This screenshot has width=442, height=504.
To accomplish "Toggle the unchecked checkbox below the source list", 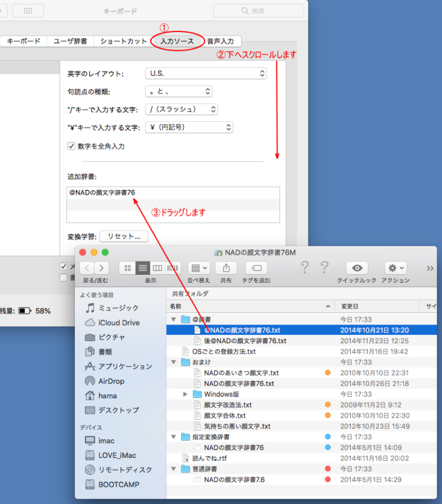I will [x=63, y=277].
